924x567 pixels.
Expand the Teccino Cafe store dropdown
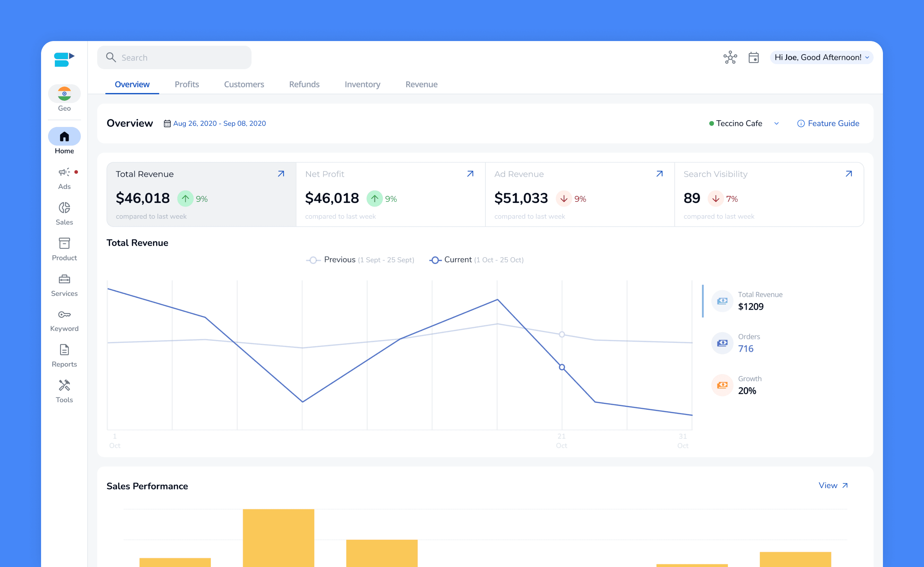coord(776,123)
